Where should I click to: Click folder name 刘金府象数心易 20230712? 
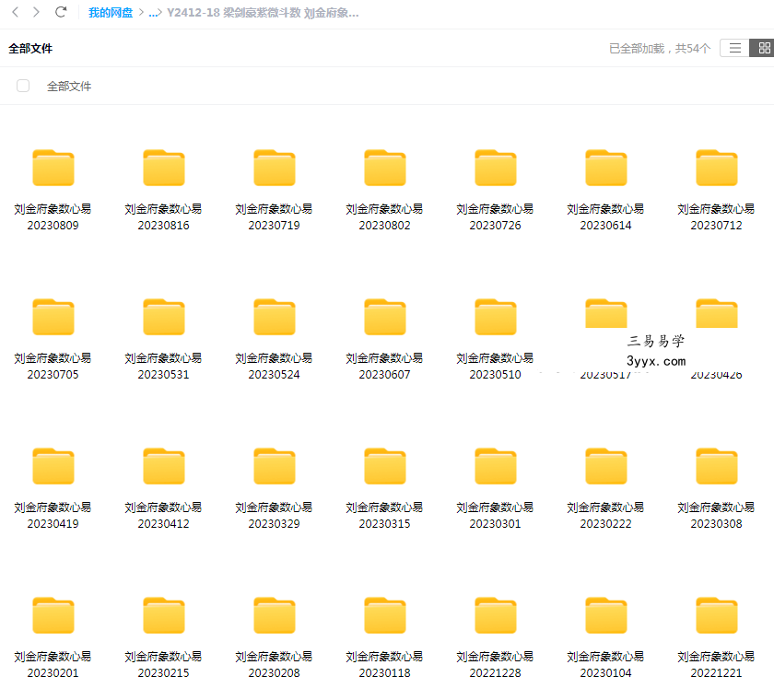[716, 217]
